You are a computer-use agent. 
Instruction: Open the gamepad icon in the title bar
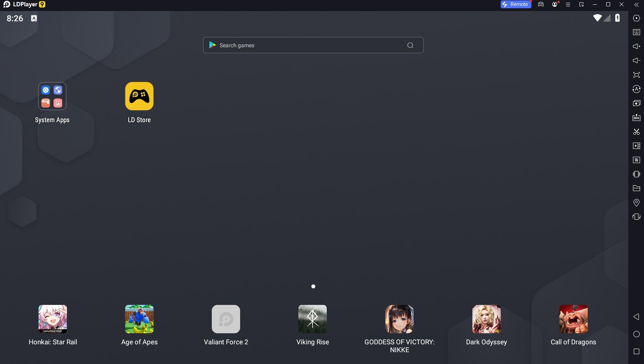[541, 4]
